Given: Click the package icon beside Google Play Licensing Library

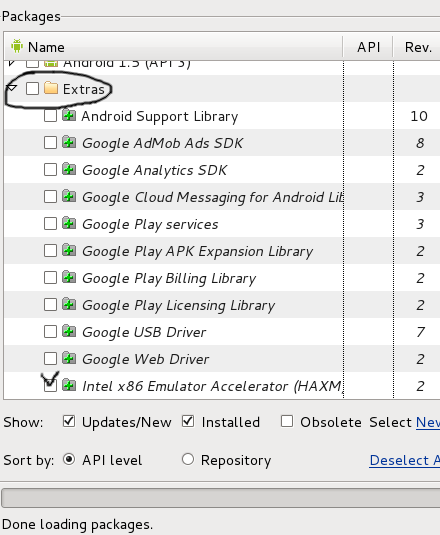Looking at the screenshot, I should point(69,304).
